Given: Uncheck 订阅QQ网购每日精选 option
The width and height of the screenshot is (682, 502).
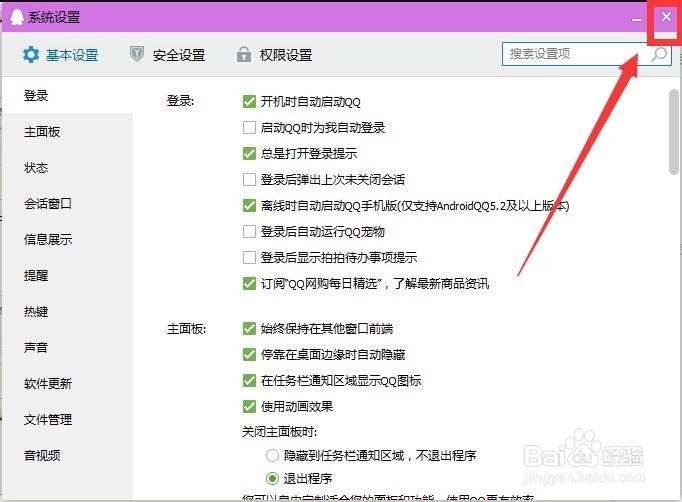Looking at the screenshot, I should [x=249, y=284].
